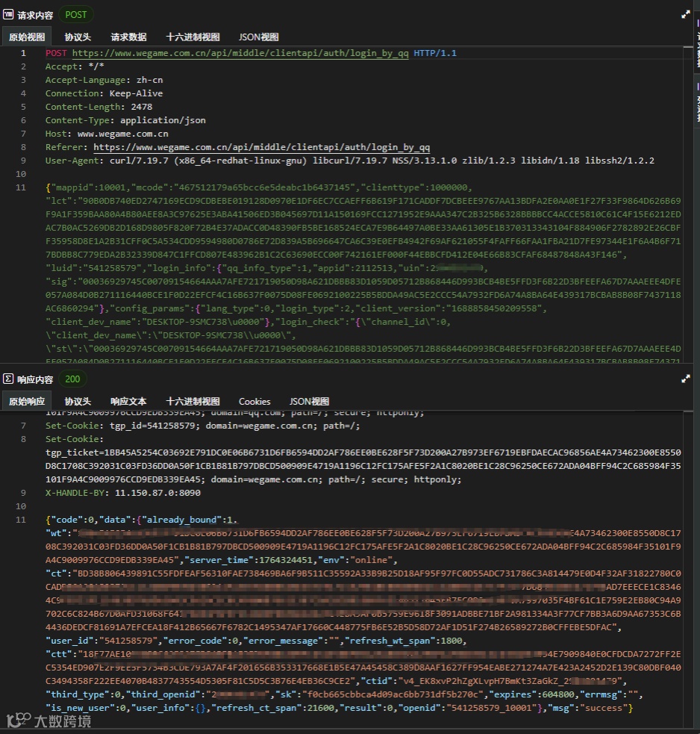This screenshot has height=734, width=700.
Task: Click the 响应内容 panel title
Action: (35, 379)
